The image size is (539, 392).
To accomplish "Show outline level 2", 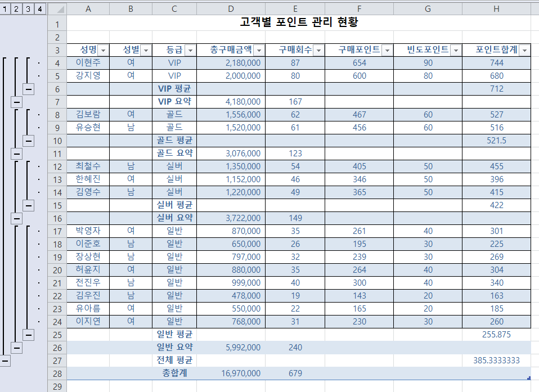I will pos(16,8).
